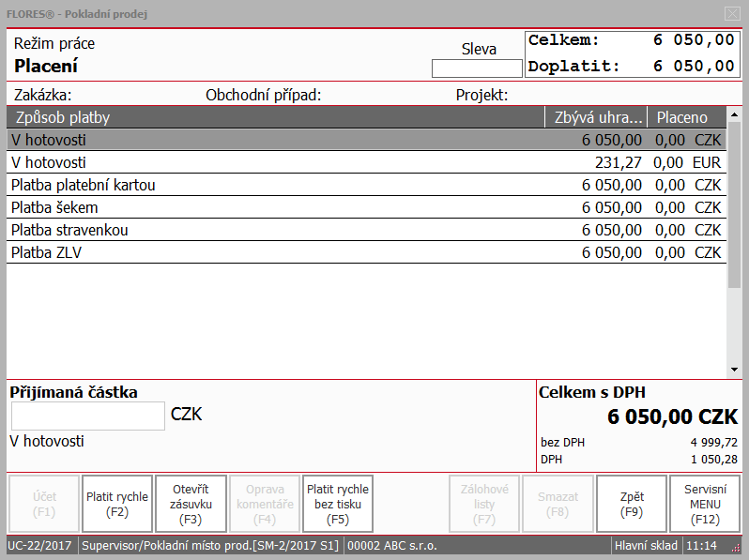Select V hotovosti CZK payment row
Image resolution: width=749 pixels, height=560 pixels.
click(x=366, y=140)
